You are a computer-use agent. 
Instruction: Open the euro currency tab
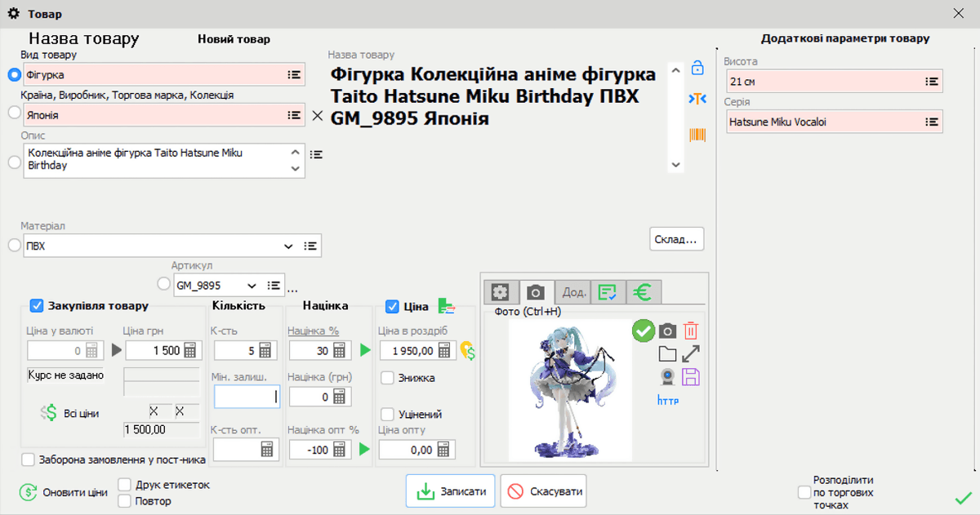(644, 291)
